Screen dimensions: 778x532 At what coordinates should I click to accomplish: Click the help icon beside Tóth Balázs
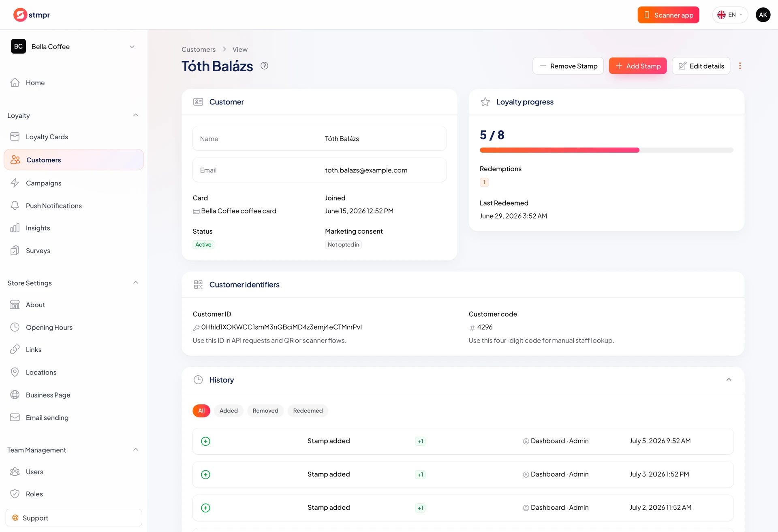264,66
